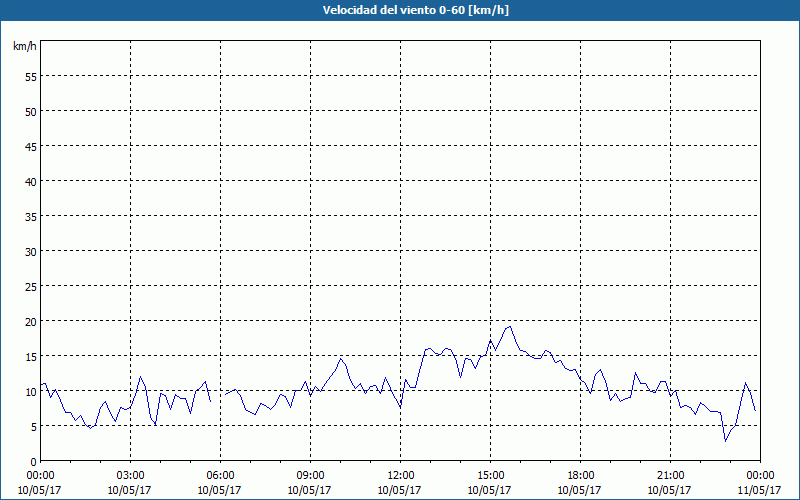Click the wind speed peak near 15:30
The width and height of the screenshot is (800, 500).
tap(510, 327)
